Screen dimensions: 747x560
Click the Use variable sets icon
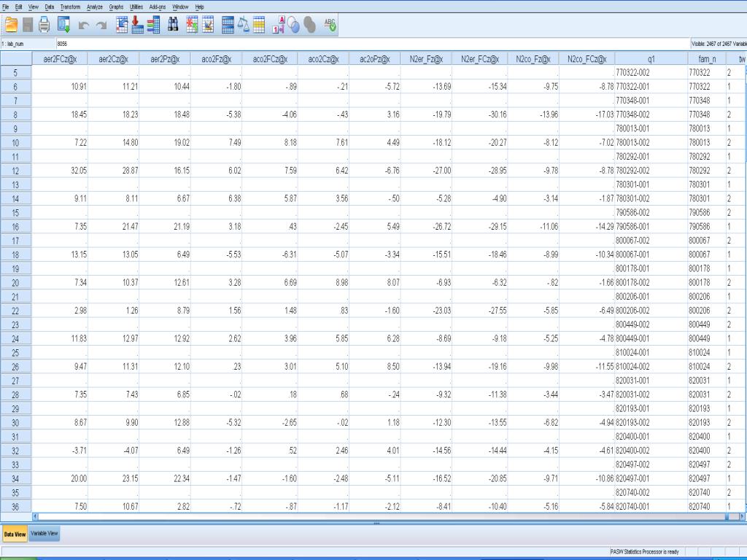pyautogui.click(x=294, y=25)
